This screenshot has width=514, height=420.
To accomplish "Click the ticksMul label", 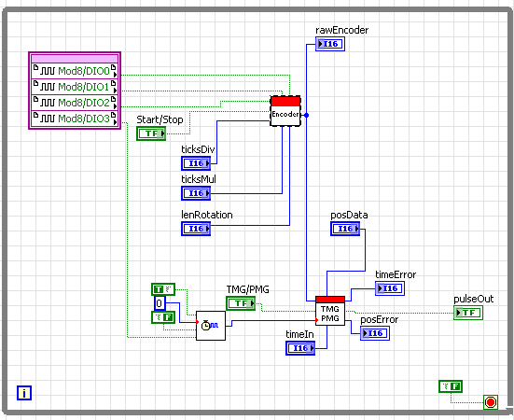I will pyautogui.click(x=199, y=179).
